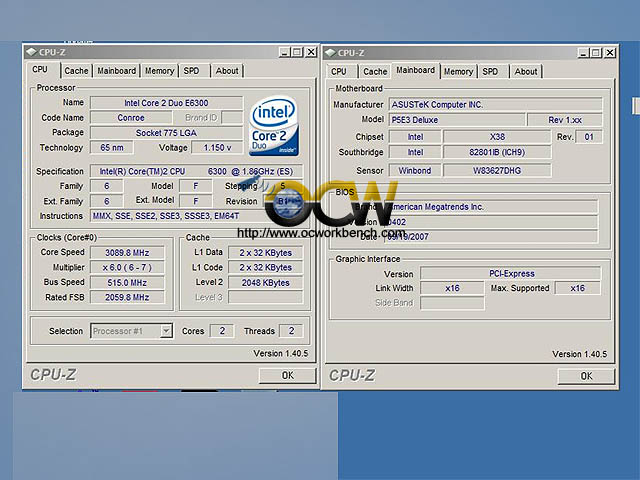Maximize the left CPU-Z window
The height and width of the screenshot is (480, 640).
click(297, 52)
